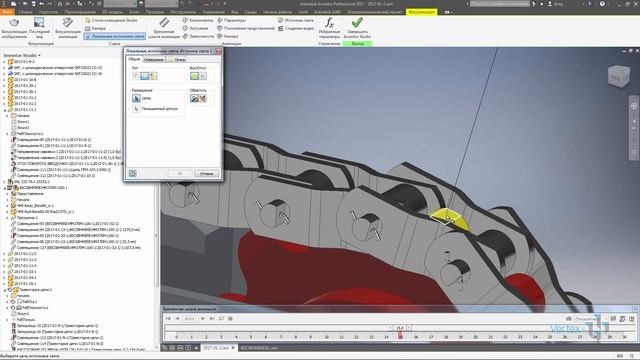Click the timeline record button

230,318
